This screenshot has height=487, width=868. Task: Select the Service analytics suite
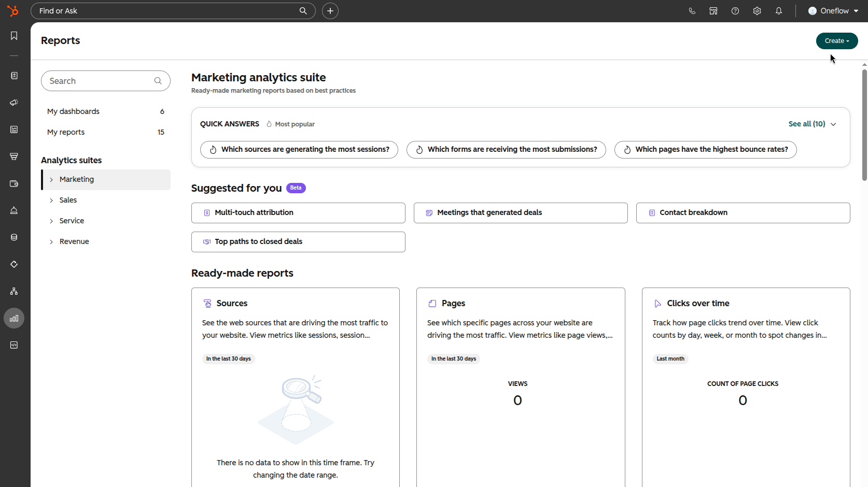106,221
